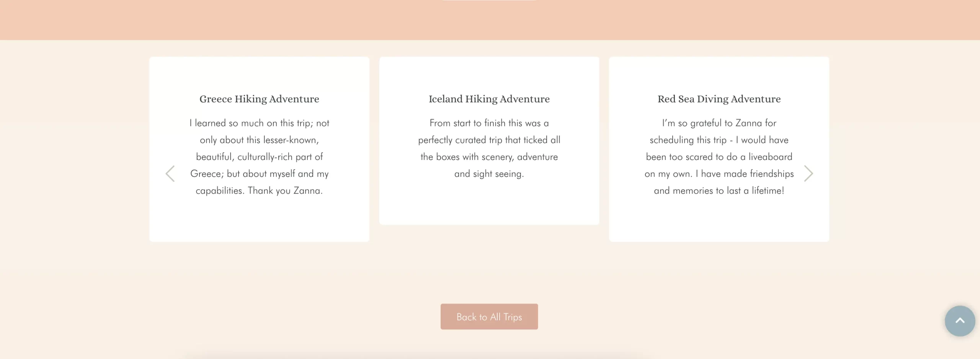Viewport: 980px width, 359px height.
Task: Click the peach banner strip at top
Action: 489,20
